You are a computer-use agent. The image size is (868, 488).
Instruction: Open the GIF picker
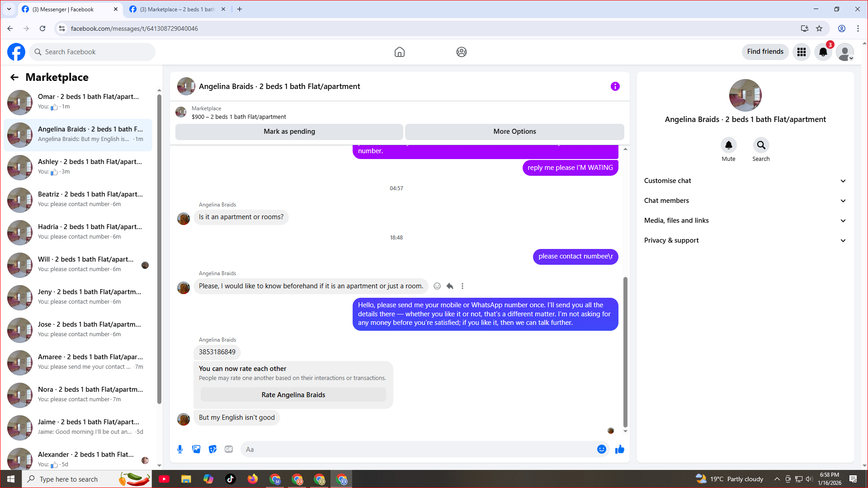click(229, 449)
